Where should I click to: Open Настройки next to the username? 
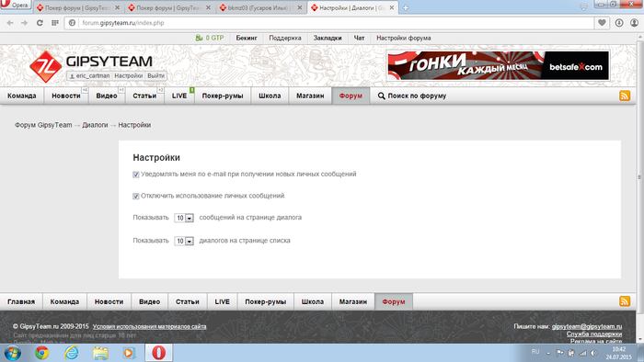pos(129,76)
